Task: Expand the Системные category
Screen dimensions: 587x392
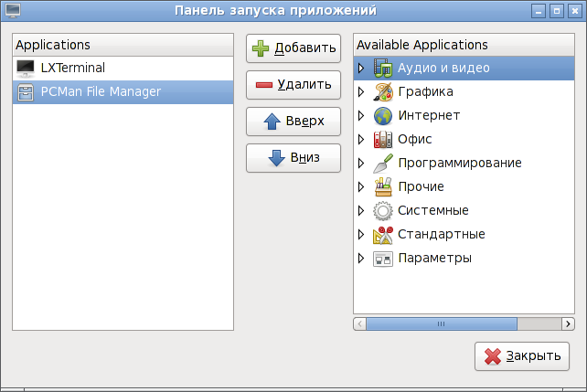Action: point(361,210)
